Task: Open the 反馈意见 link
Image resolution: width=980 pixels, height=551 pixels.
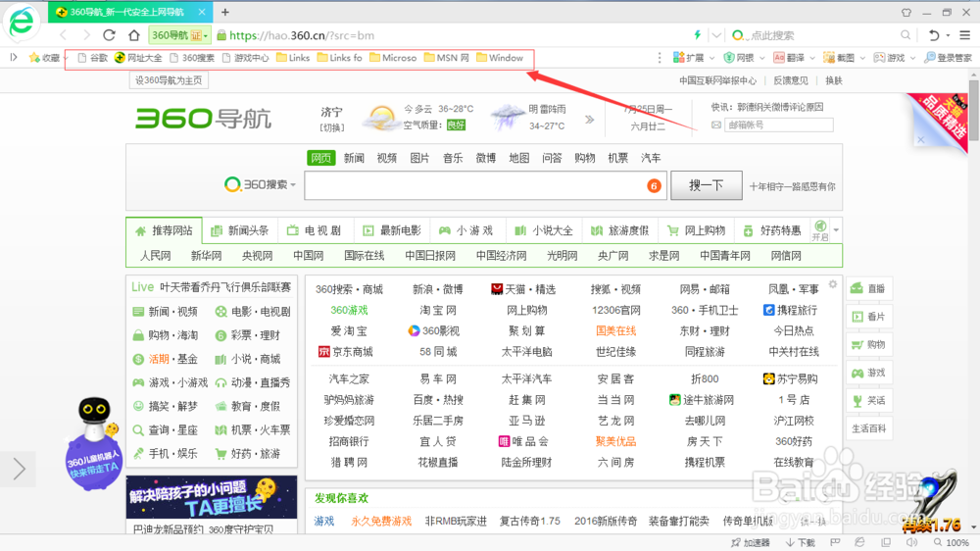Action: 791,80
